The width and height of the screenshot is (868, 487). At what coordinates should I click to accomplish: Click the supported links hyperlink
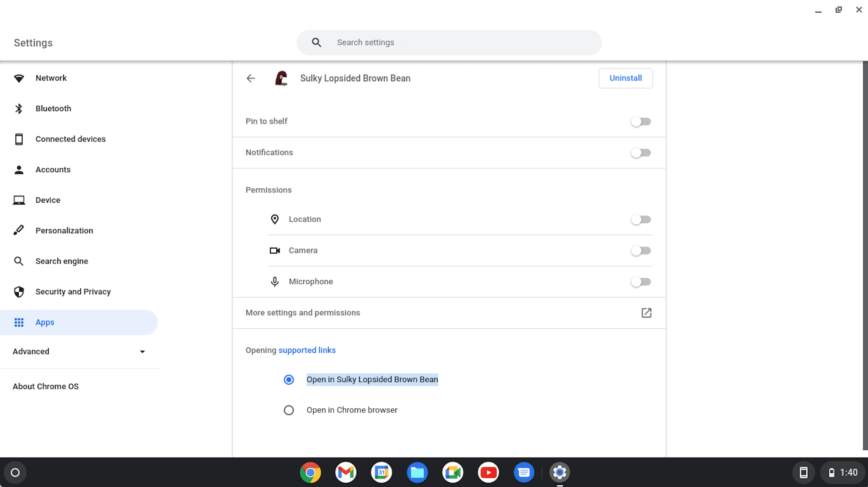(307, 350)
